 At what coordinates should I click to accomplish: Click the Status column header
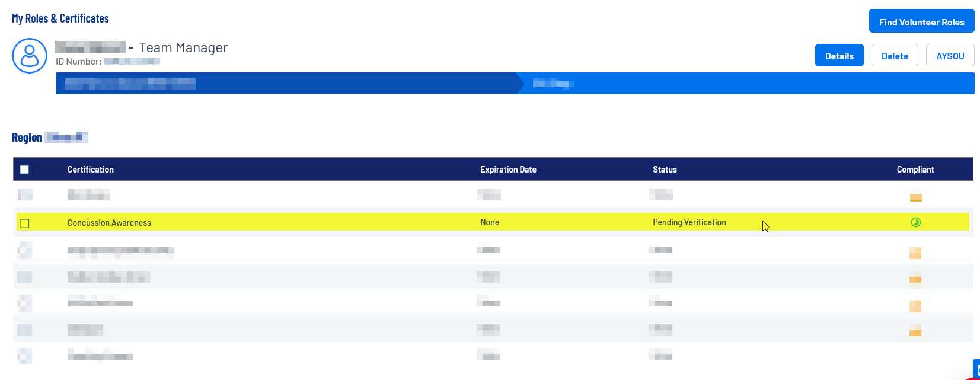pyautogui.click(x=665, y=170)
